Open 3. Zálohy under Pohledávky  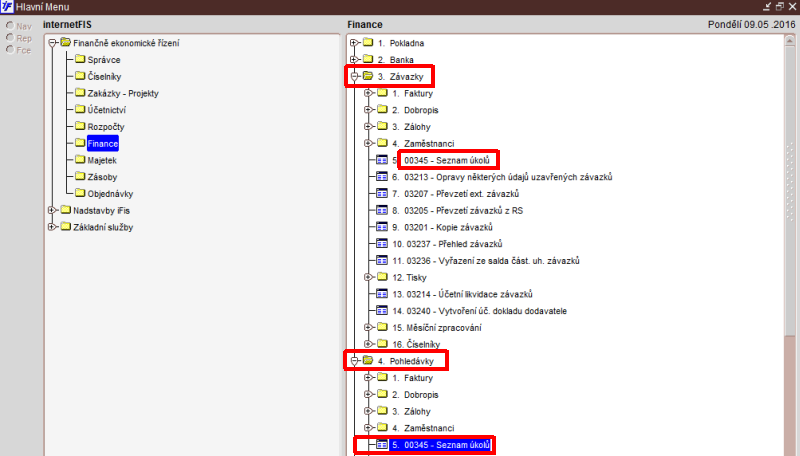coord(411,411)
